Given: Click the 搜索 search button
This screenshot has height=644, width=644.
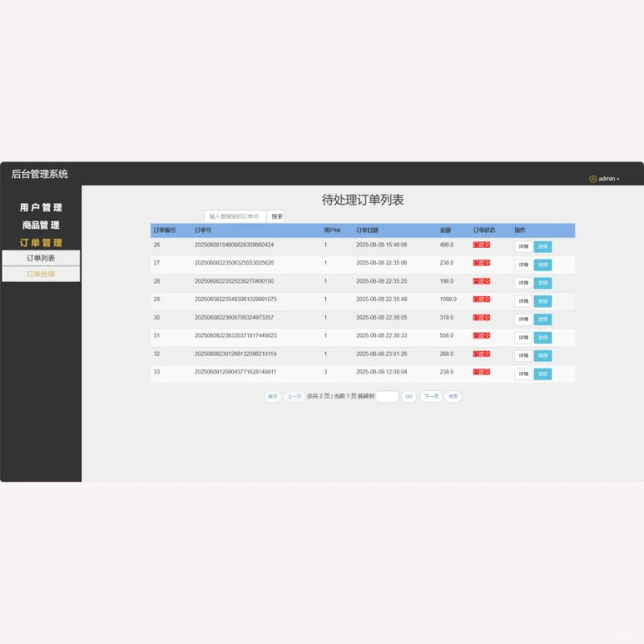Looking at the screenshot, I should tap(275, 216).
